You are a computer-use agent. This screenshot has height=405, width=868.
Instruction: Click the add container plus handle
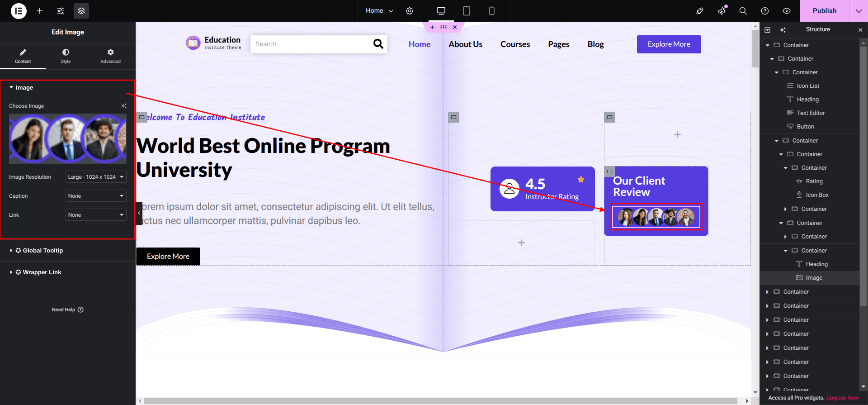pos(432,27)
